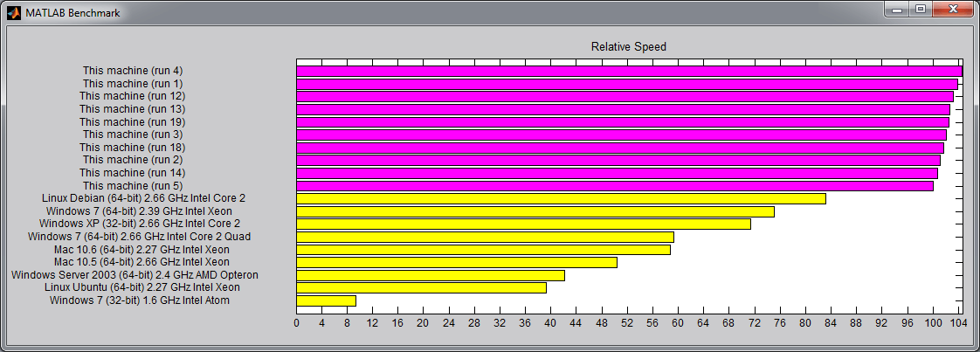Click the magenta bar for run 12
Screen dimensions: 980x352
(x=625, y=96)
